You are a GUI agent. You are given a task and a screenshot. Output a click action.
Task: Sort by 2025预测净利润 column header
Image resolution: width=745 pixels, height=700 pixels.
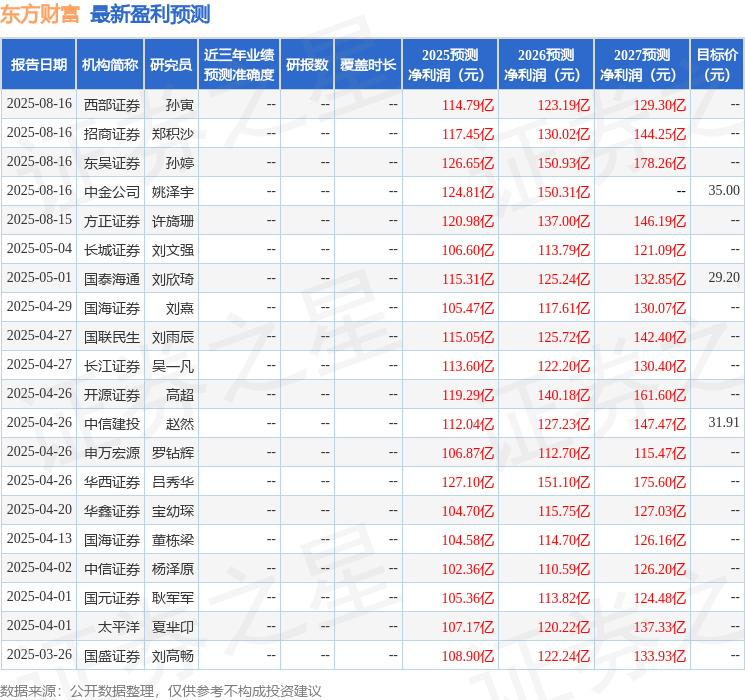tap(450, 65)
